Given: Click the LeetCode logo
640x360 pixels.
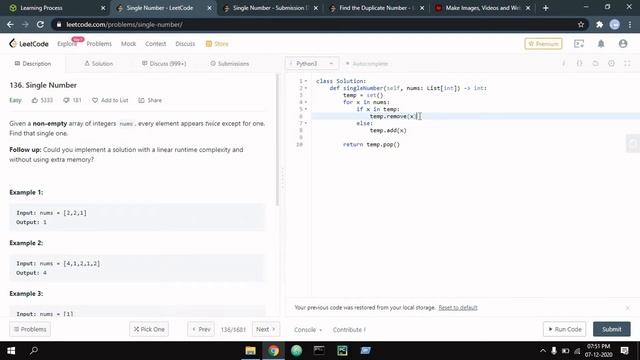Looking at the screenshot, I should click(29, 44).
